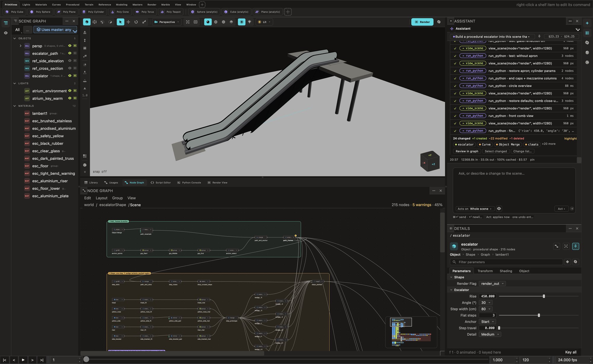Click the scene graph list icon in left sidebar
This screenshot has height=364, width=593.
coord(6,23)
